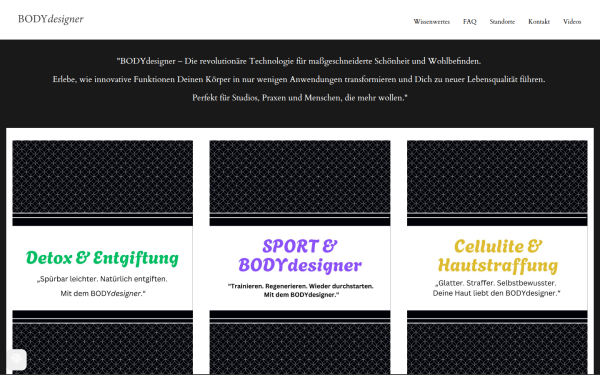Image resolution: width=600 pixels, height=375 pixels.
Task: Select the tagline "Spürbar leichter. Natürlich entgiften."
Action: tap(102, 279)
